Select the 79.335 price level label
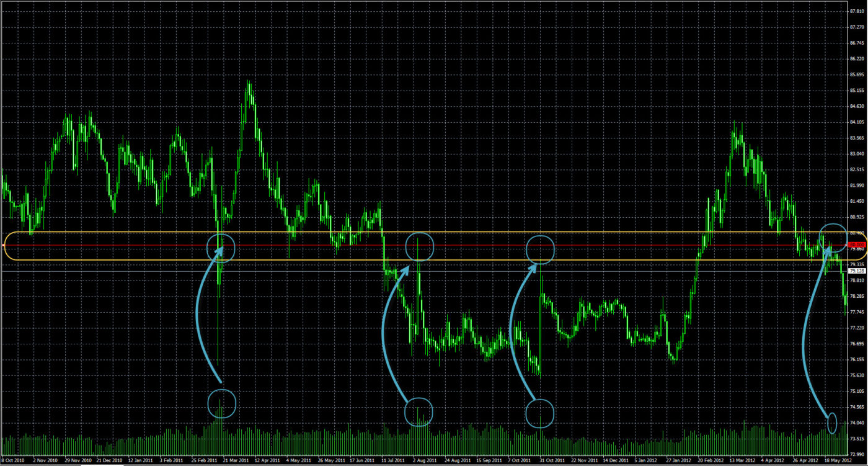Image resolution: width=868 pixels, height=466 pixels. pos(857,264)
